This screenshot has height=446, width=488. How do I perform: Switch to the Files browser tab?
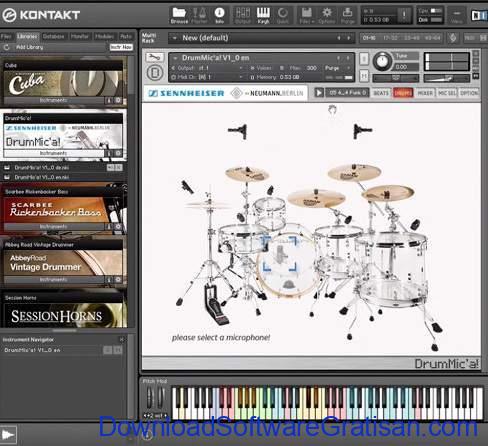point(6,36)
